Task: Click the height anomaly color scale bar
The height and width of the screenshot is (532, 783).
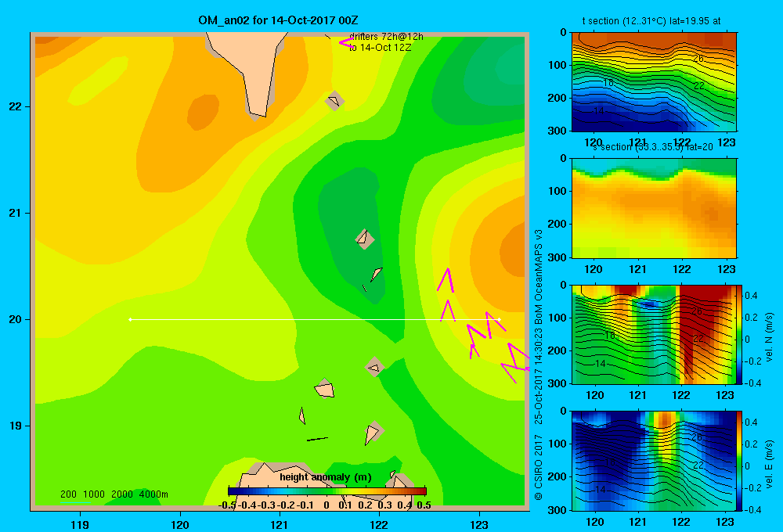Action: click(327, 491)
